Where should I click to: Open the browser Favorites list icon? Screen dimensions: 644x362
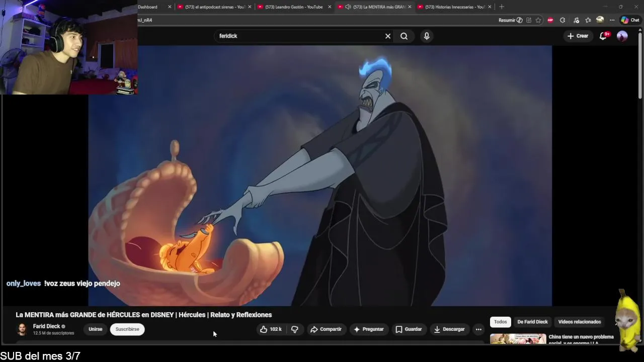coord(588,20)
